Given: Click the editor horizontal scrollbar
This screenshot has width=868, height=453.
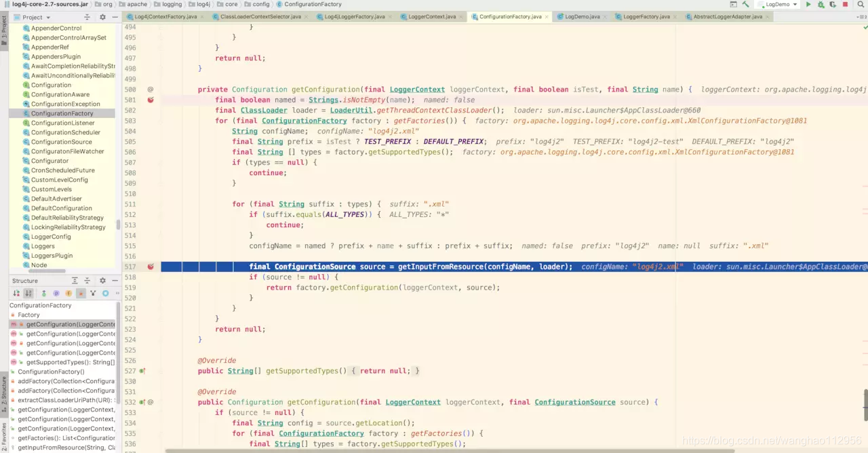Looking at the screenshot, I should pos(450,450).
